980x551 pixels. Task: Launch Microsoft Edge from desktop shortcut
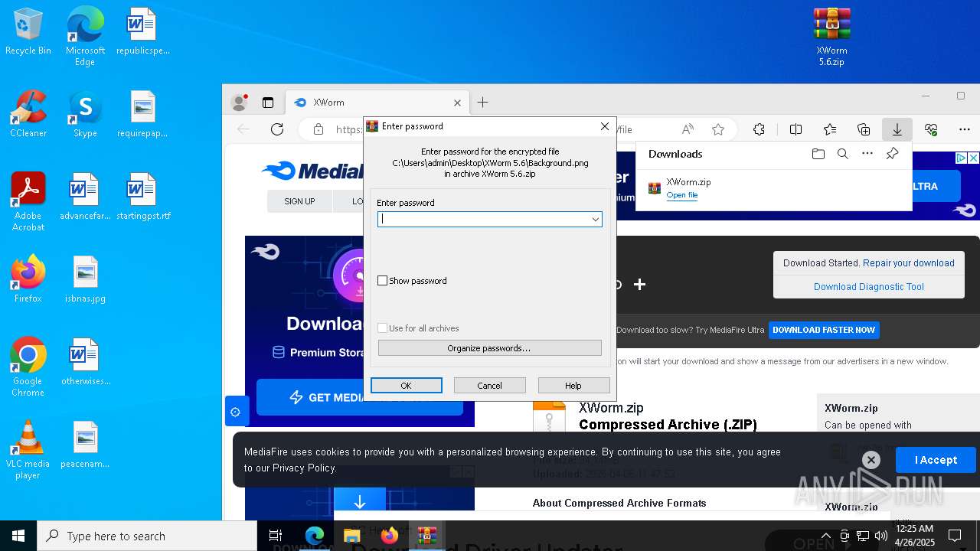(85, 37)
